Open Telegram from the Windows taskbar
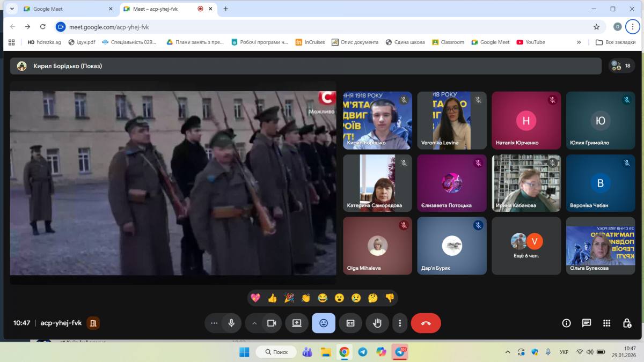The image size is (644, 362). 363,352
